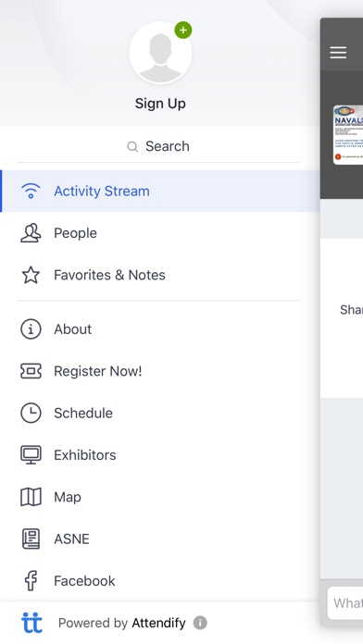Tap the Sign Up label
Viewport: 363px width, 644px height.
click(x=160, y=104)
